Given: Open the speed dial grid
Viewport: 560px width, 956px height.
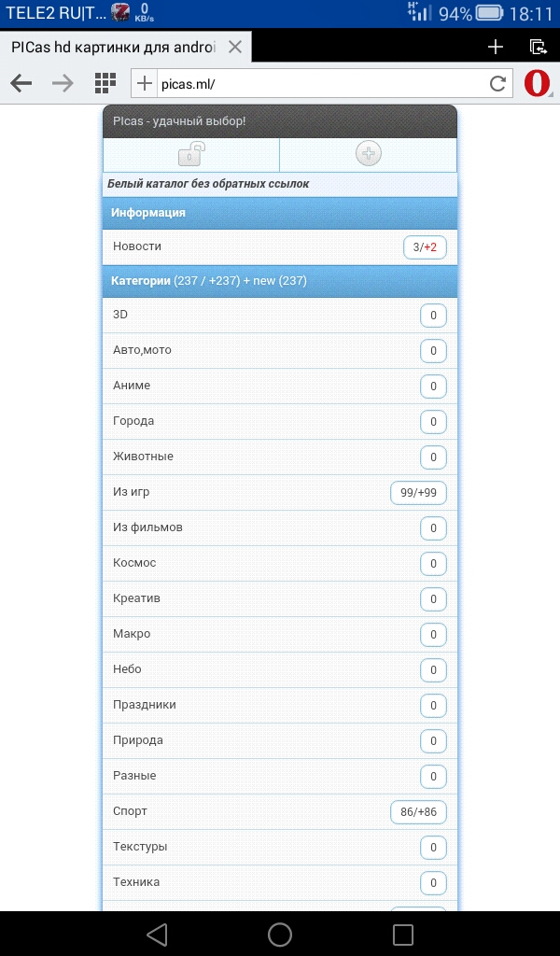Looking at the screenshot, I should 105,84.
